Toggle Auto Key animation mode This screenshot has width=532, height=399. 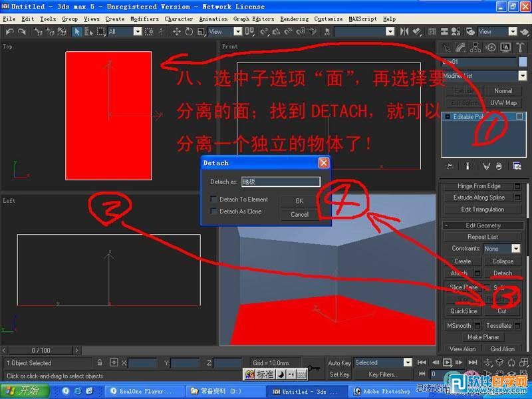click(x=339, y=362)
